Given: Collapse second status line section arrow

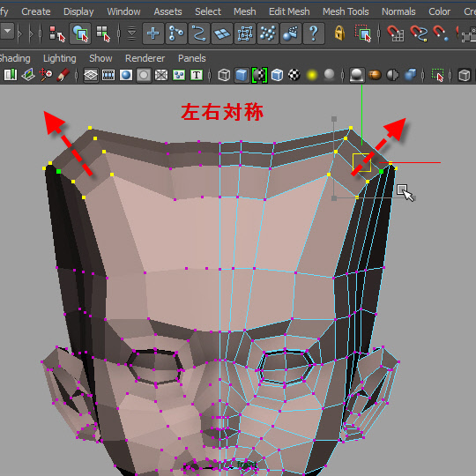Looking at the screenshot, I should click(31, 33).
